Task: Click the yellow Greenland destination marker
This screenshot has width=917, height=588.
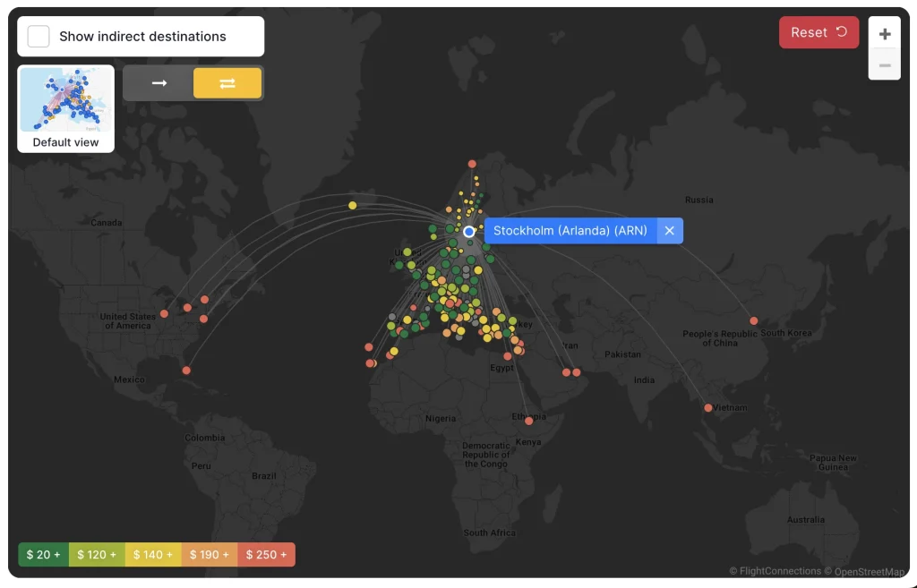Action: 352,205
